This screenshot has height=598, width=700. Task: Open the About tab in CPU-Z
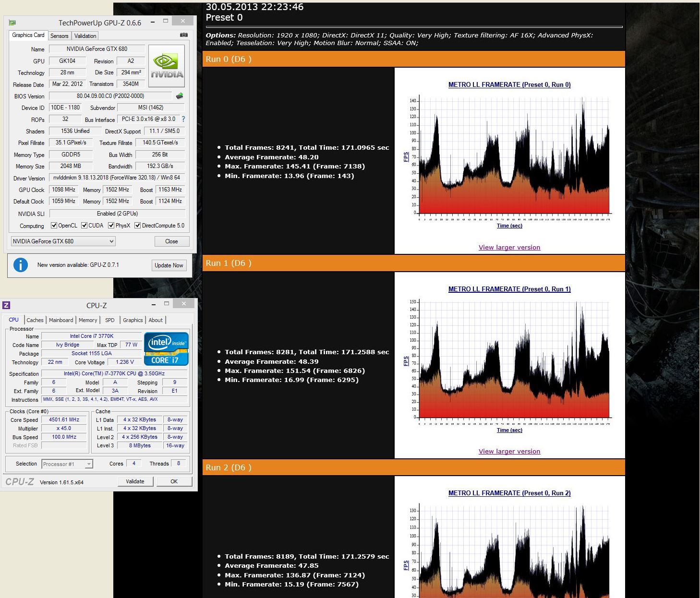156,320
